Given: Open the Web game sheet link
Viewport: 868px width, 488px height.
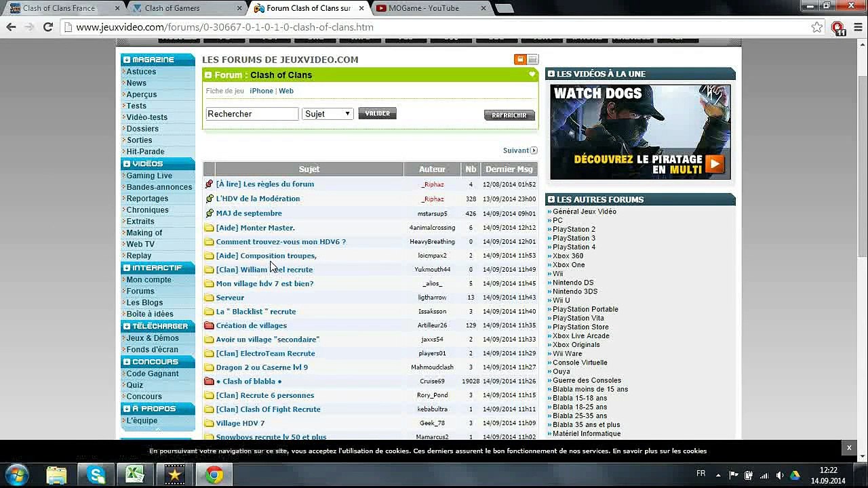Looking at the screenshot, I should coord(286,91).
